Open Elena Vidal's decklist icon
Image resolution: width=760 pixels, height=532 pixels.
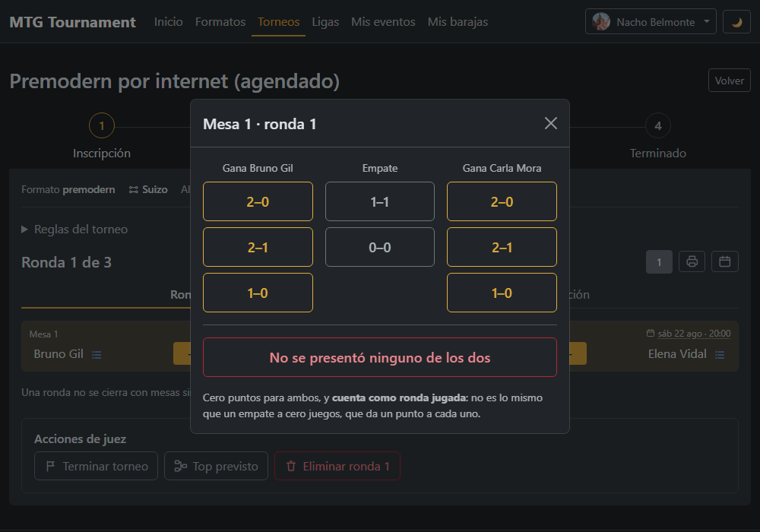point(719,355)
